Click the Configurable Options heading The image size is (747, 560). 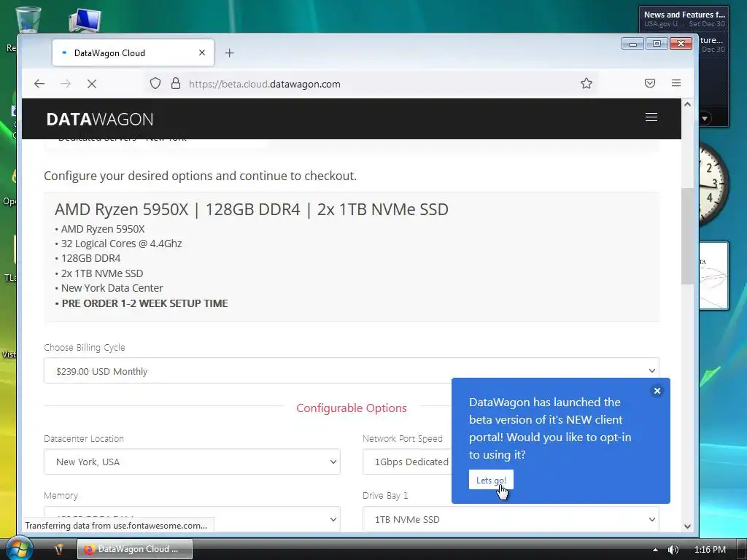point(352,408)
